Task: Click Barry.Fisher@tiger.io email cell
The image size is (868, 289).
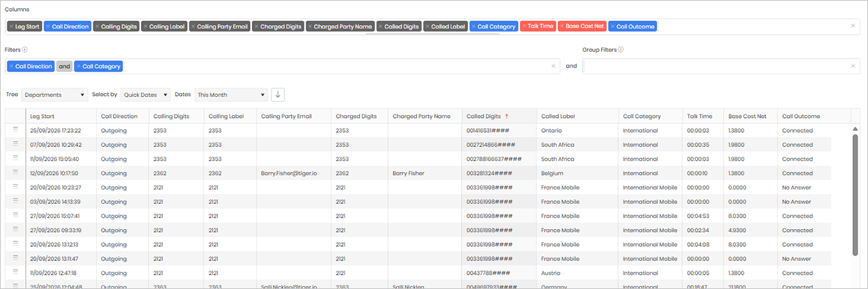Action: point(293,173)
